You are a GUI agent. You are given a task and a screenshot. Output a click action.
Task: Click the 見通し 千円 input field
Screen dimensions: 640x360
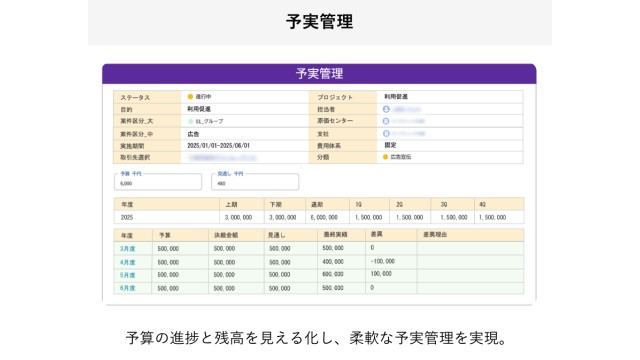tap(255, 182)
